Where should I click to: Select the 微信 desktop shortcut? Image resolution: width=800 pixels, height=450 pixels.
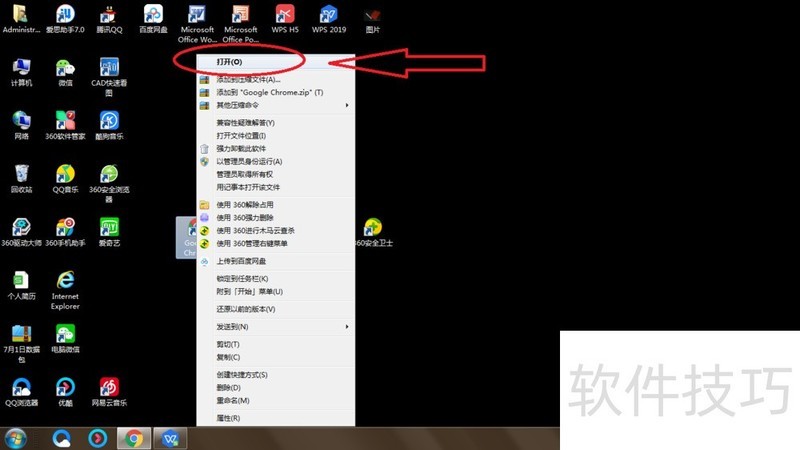click(x=65, y=68)
